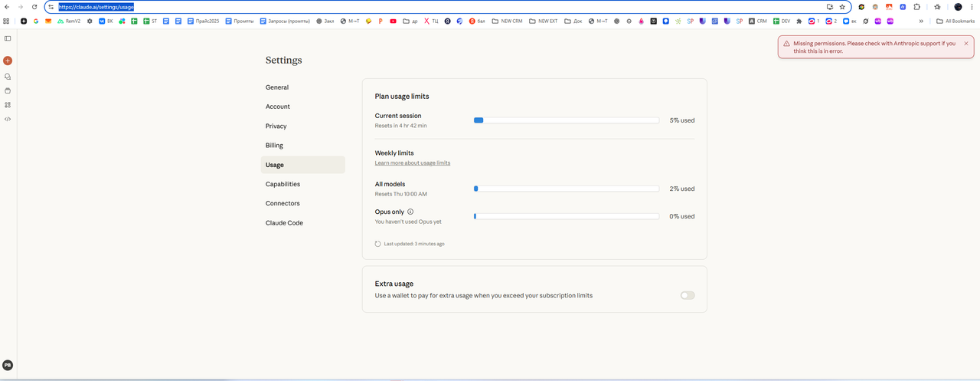Open the All Bookmarks folder
The height and width of the screenshot is (381, 980).
955,21
